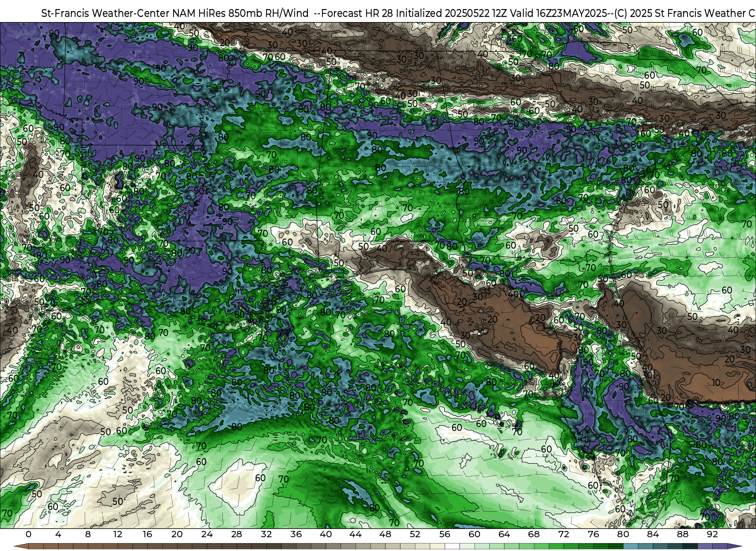
Task: Click 'Initialized 20250522 12Z' in the header
Action: pyautogui.click(x=452, y=13)
